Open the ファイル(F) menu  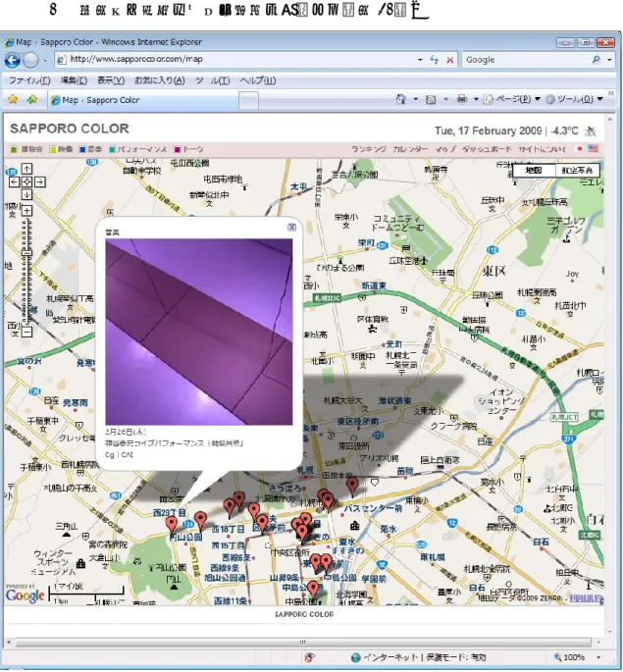29,80
